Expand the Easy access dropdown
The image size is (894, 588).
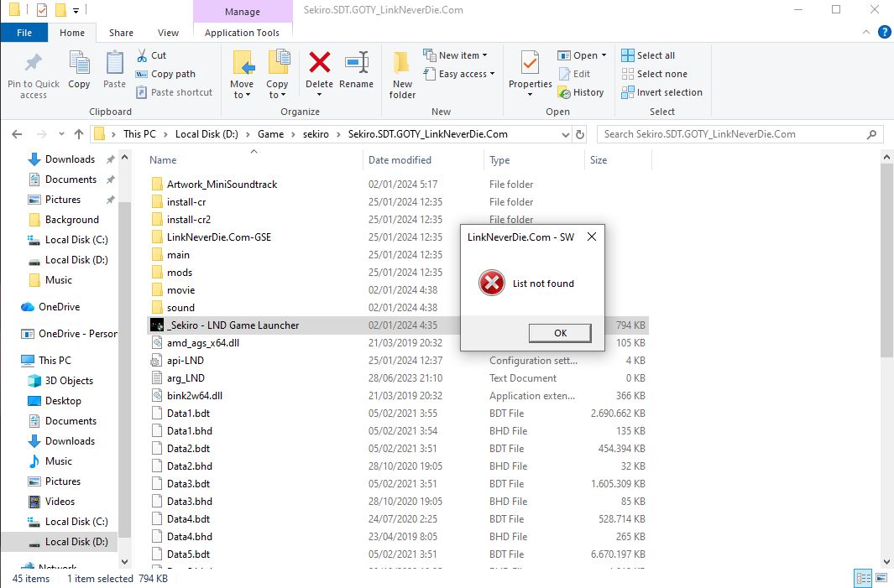pyautogui.click(x=459, y=74)
